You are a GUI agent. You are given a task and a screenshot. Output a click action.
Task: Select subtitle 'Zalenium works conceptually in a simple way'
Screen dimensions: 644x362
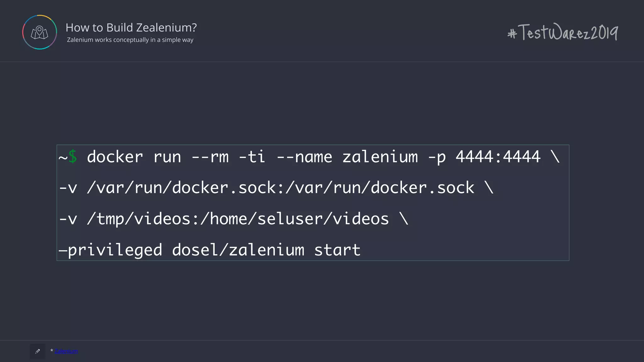(x=130, y=40)
